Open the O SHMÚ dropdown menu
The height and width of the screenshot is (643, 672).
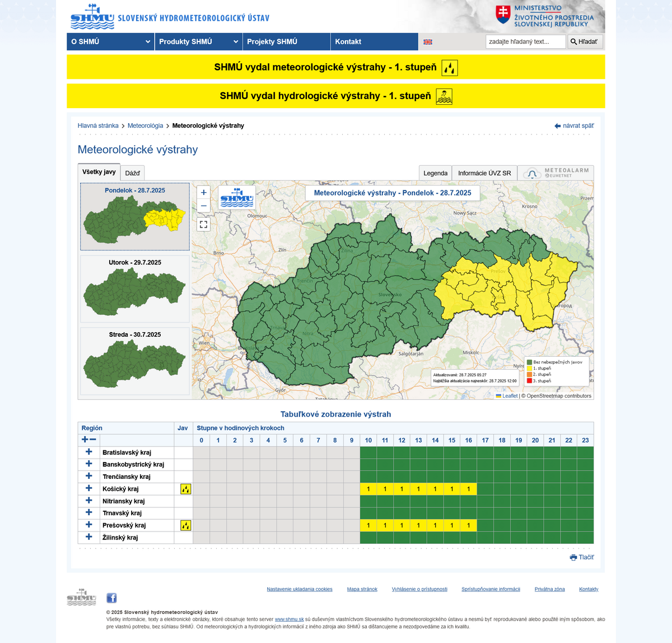point(110,41)
